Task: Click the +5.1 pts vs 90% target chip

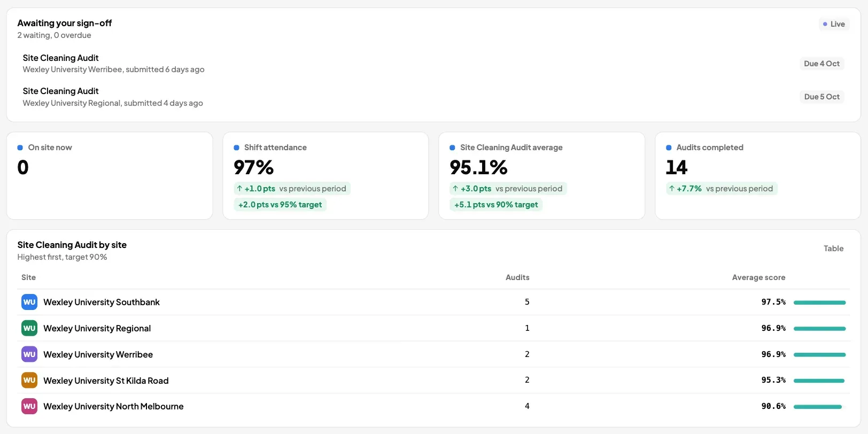Action: click(496, 205)
